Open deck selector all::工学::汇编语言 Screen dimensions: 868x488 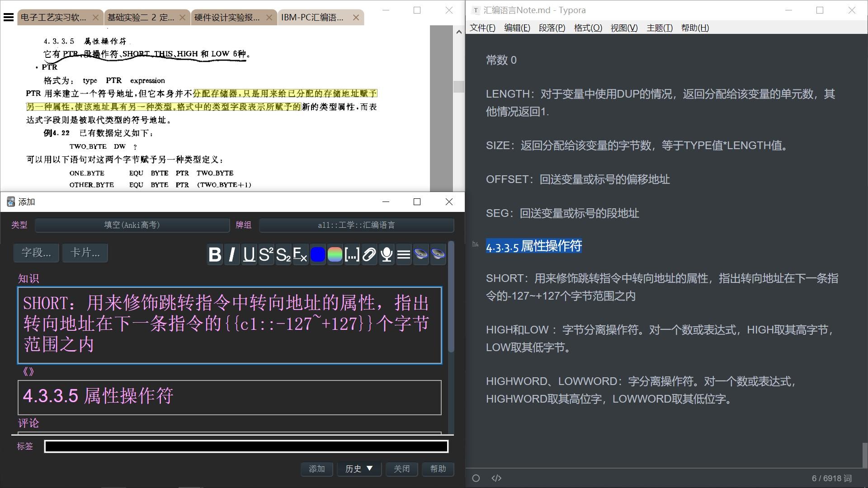356,225
